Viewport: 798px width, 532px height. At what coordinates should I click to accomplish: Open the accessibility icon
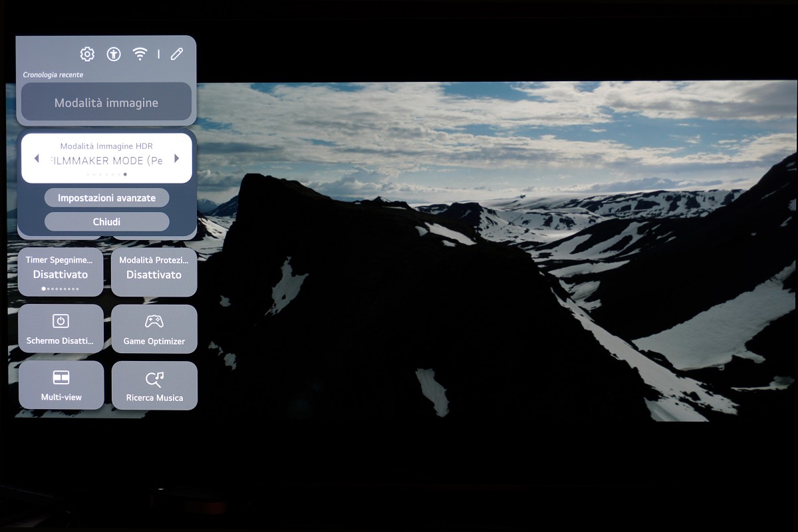pos(114,55)
